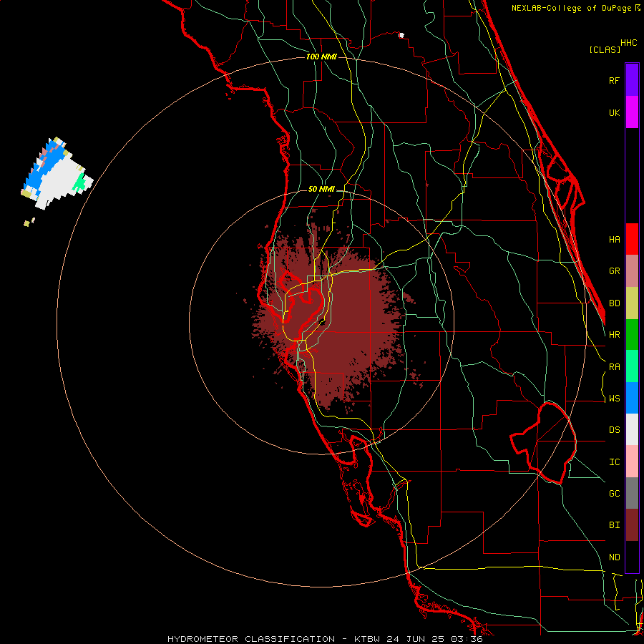This screenshot has width=644, height=644.
Task: Select the BD yellow legend swatch
Action: click(632, 303)
